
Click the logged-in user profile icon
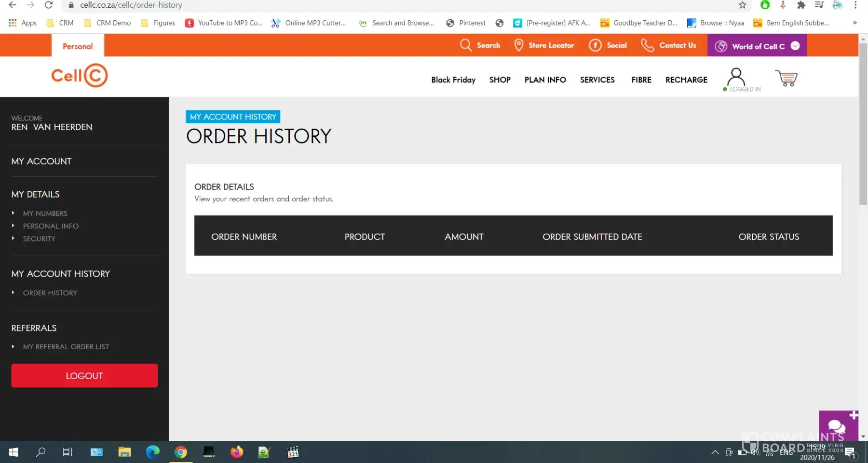click(736, 77)
